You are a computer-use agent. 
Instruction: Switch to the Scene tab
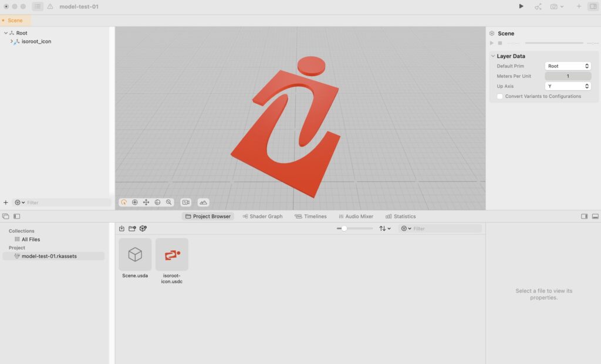point(15,21)
